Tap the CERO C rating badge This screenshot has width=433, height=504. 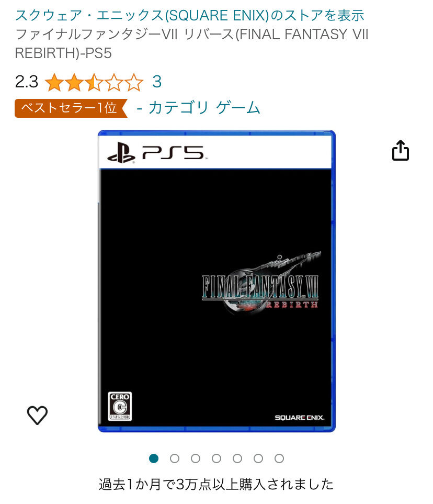click(x=120, y=406)
